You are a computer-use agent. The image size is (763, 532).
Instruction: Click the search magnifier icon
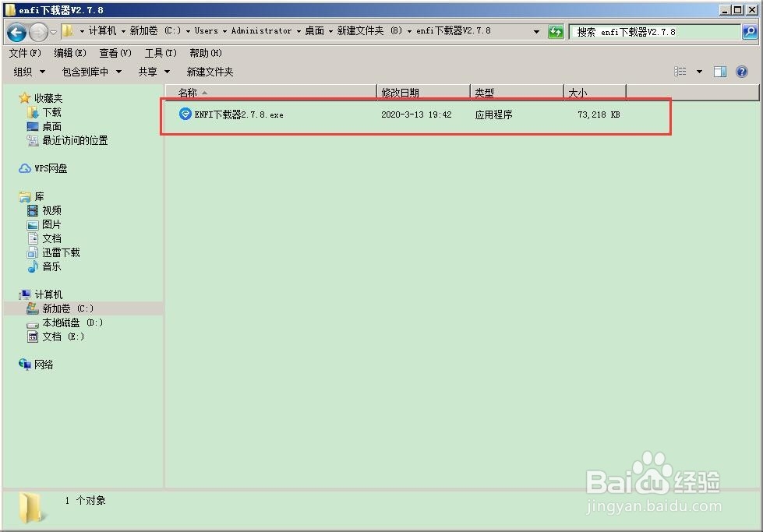click(750, 32)
